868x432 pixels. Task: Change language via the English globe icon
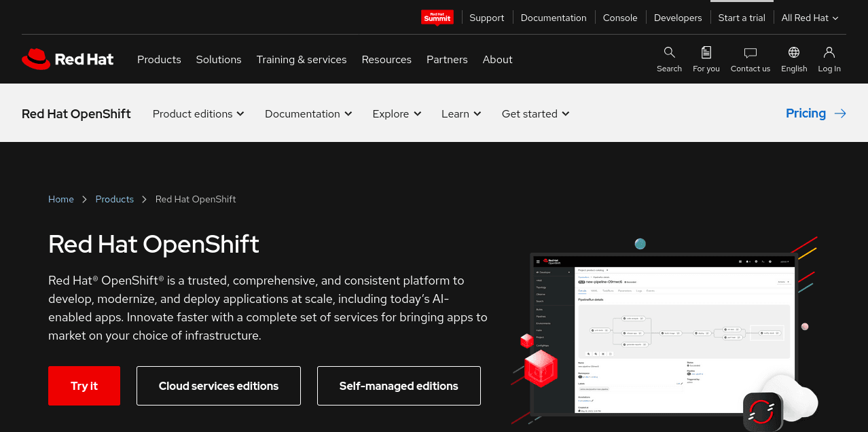[794, 52]
